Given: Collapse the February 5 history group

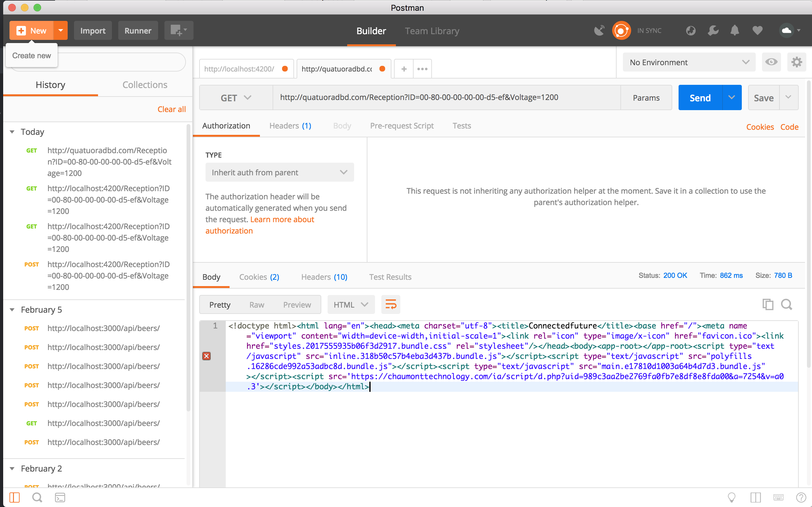Looking at the screenshot, I should (x=12, y=310).
